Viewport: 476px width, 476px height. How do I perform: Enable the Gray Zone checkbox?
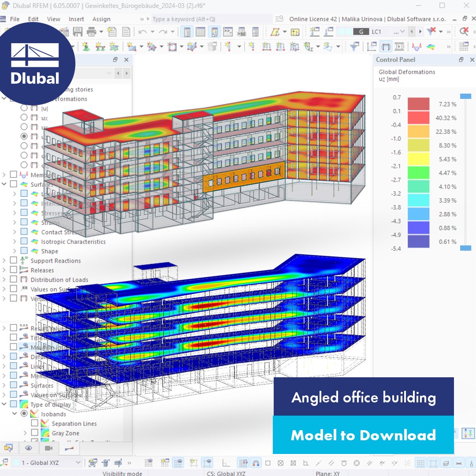pos(35,432)
